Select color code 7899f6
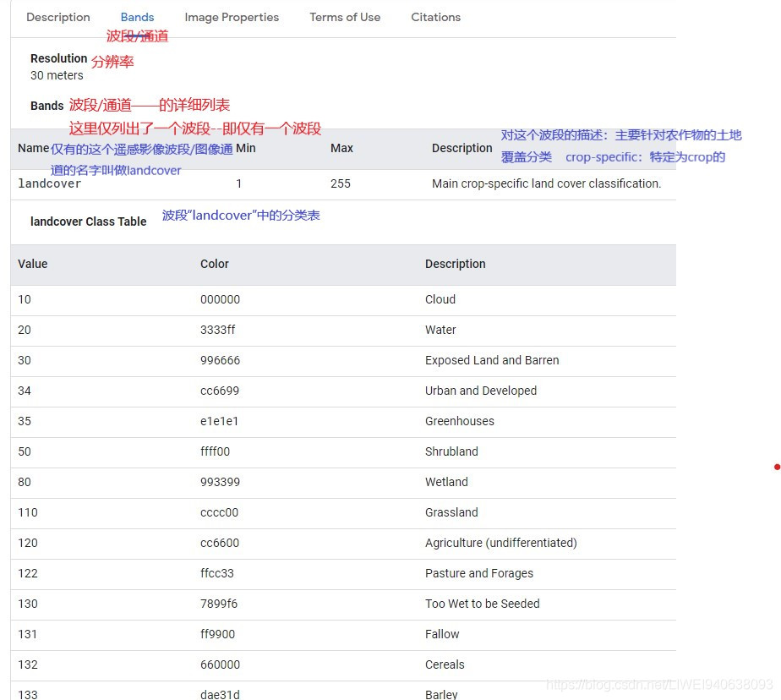Screen dimensions: 781x700 [219, 604]
